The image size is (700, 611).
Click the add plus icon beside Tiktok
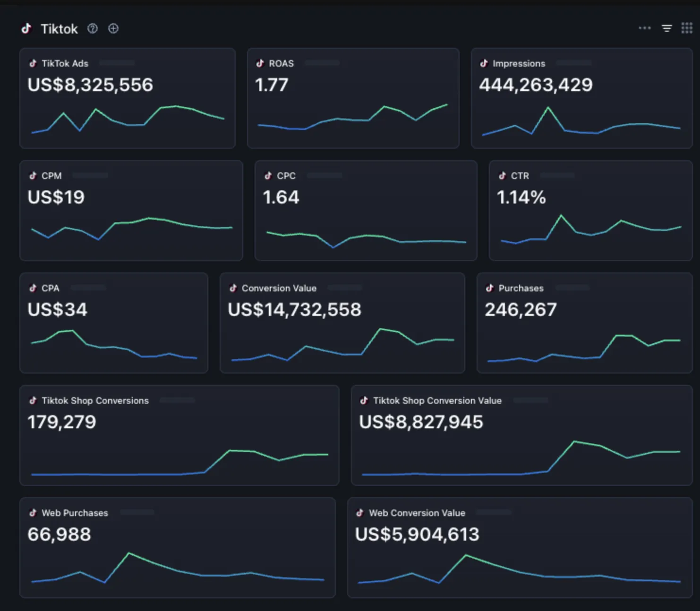pos(113,29)
